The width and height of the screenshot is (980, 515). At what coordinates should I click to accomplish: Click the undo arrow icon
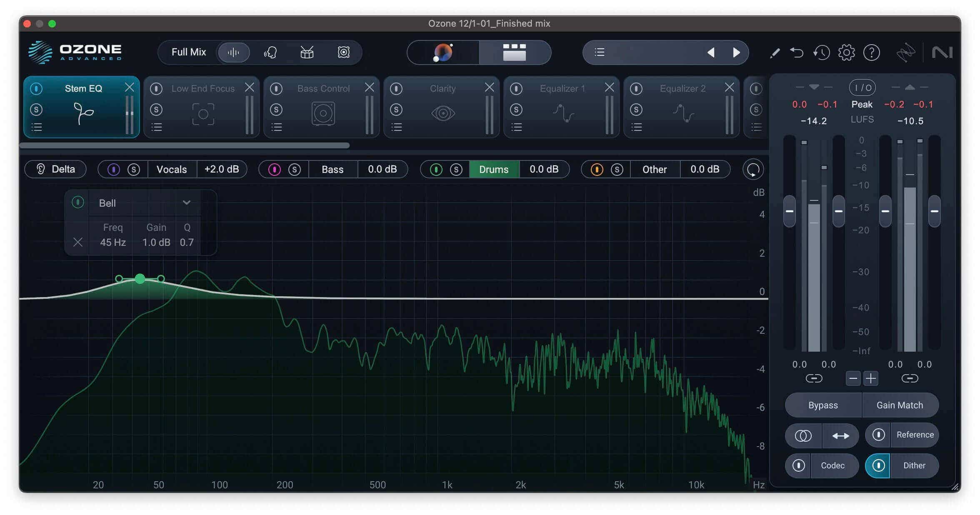(797, 52)
